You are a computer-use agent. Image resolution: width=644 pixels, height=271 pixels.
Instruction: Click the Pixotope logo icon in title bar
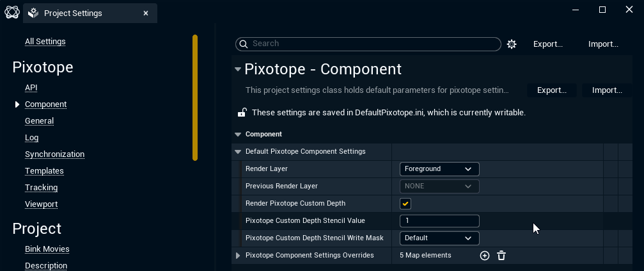(12, 12)
